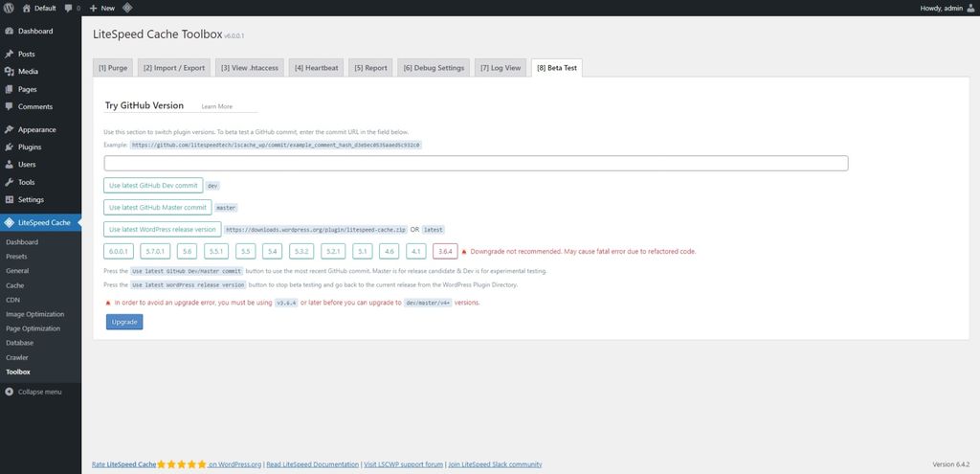Click the Tools wrench icon
This screenshot has height=474, width=980.
9,183
